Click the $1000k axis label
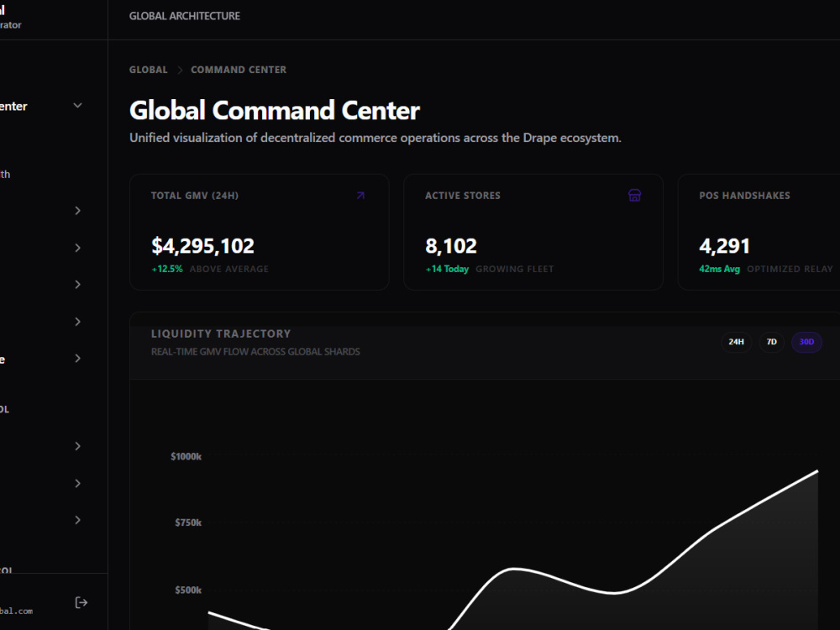Screen dimensions: 840x630 pos(186,456)
